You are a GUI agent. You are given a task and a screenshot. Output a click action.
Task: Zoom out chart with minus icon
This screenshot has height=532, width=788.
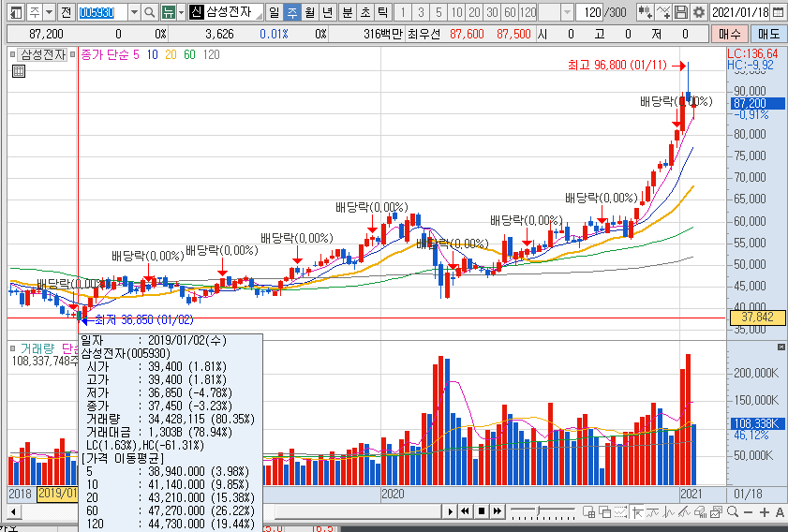pos(749,512)
